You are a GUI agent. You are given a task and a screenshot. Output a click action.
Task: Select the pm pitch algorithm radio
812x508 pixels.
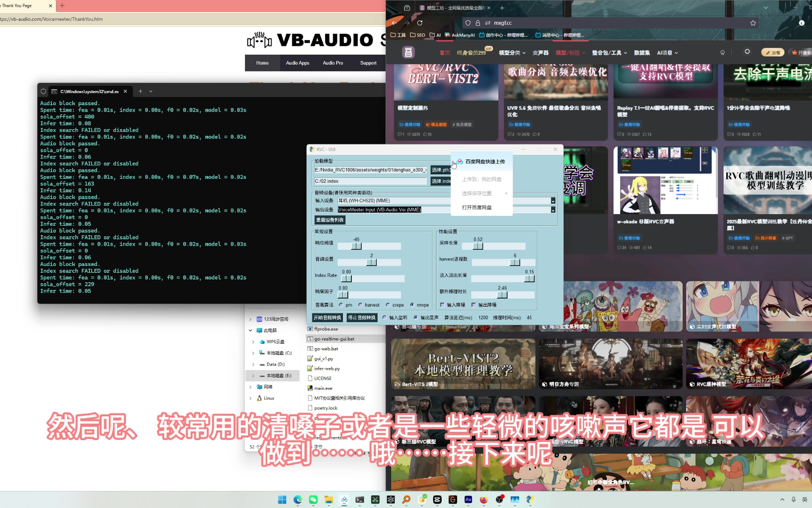(341, 305)
